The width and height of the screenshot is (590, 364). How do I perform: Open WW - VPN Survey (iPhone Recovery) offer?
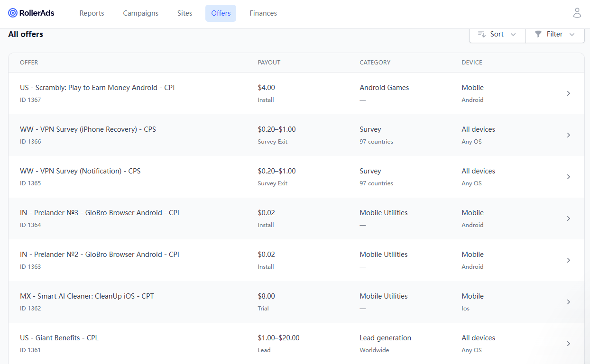88,129
